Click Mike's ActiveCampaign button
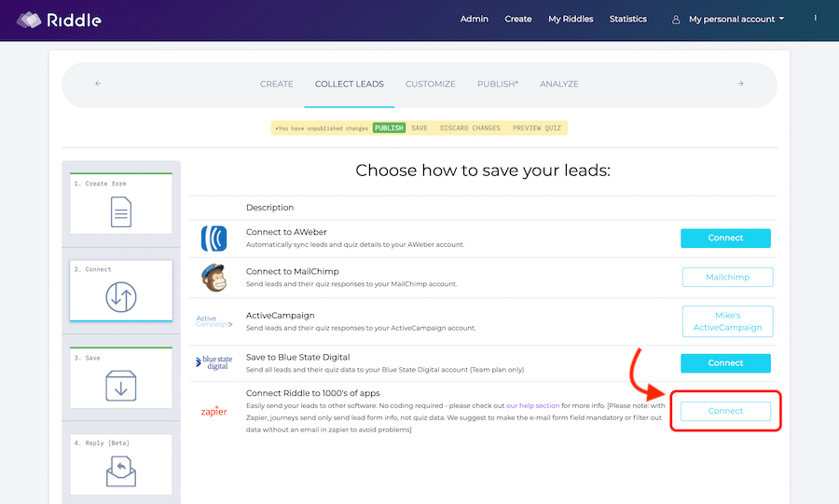Screen dimensions: 839x504 [728, 321]
